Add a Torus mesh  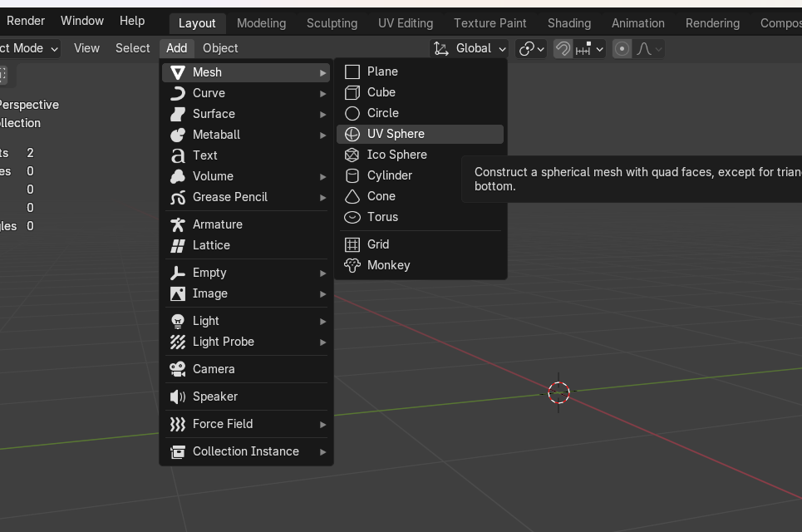pyautogui.click(x=420, y=218)
